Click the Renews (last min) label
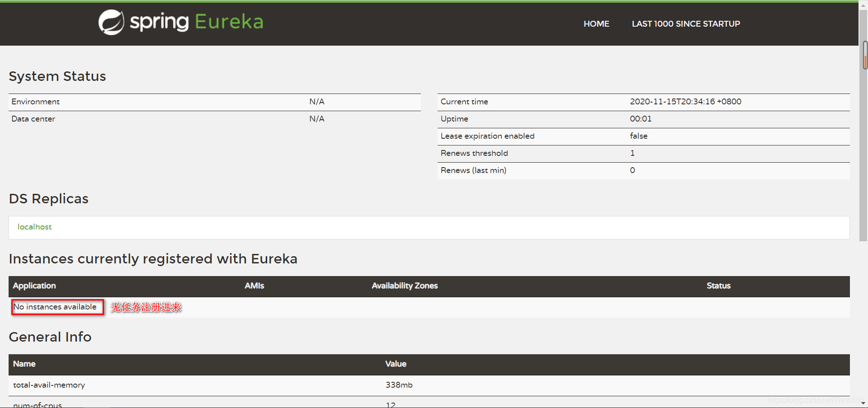The image size is (868, 408). tap(473, 170)
